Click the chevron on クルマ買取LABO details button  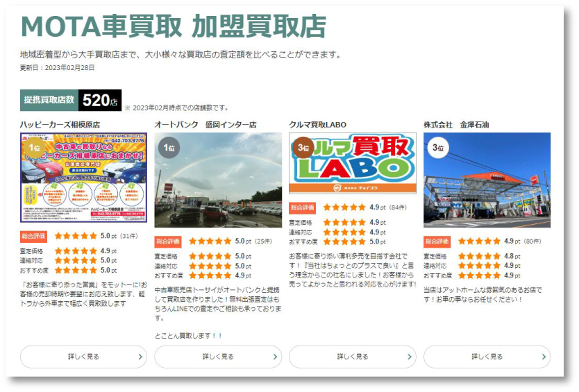coord(409,357)
